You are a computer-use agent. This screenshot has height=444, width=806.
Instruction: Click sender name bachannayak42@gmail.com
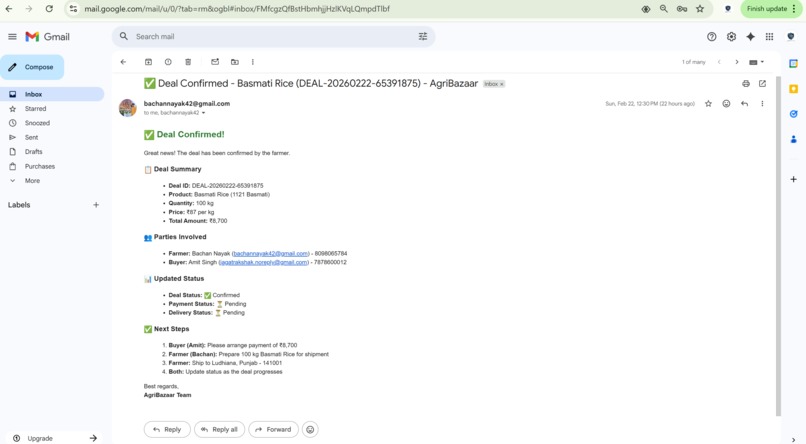click(187, 103)
